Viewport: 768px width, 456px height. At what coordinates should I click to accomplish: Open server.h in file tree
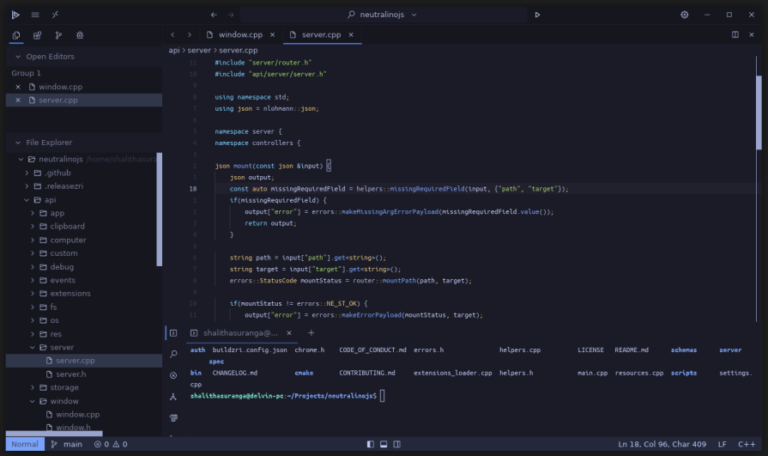pyautogui.click(x=71, y=374)
